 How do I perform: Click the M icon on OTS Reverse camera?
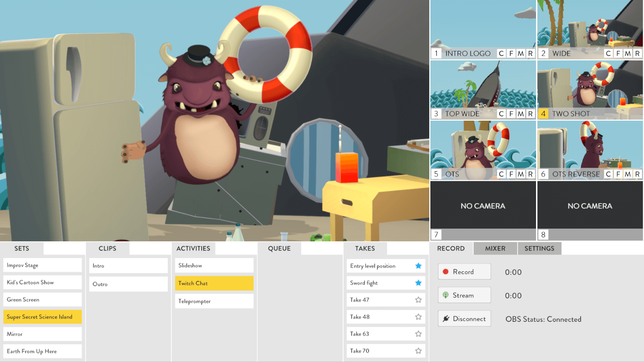click(628, 174)
